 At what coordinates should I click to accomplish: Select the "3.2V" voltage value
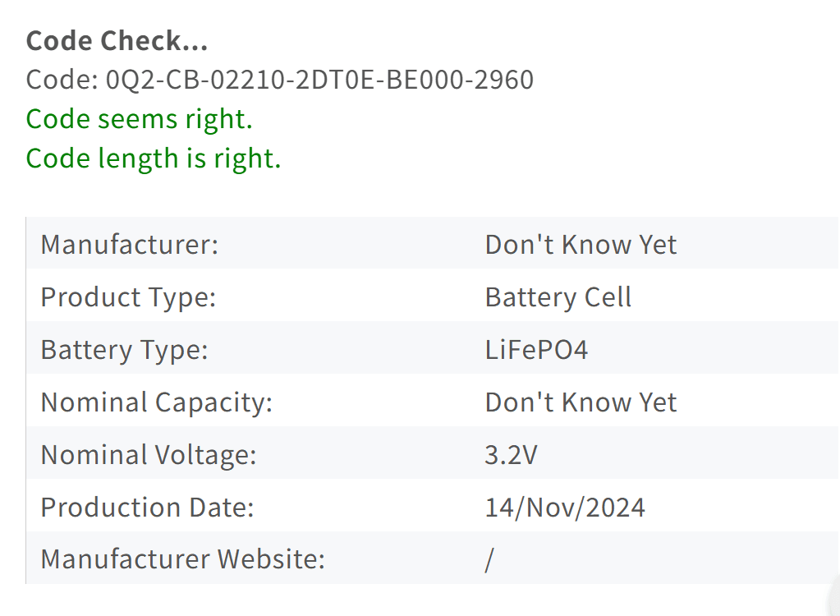[511, 455]
